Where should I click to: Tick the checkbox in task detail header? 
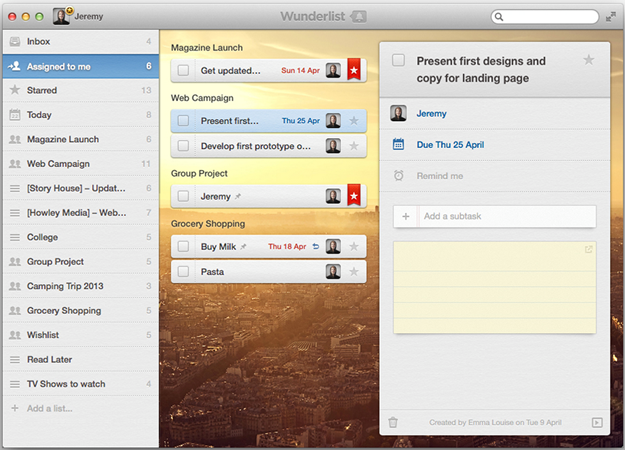(398, 61)
